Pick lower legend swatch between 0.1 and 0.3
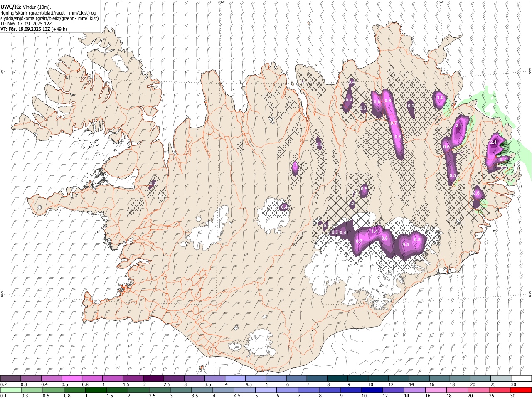The height and width of the screenshot is (399, 532). click(10, 390)
